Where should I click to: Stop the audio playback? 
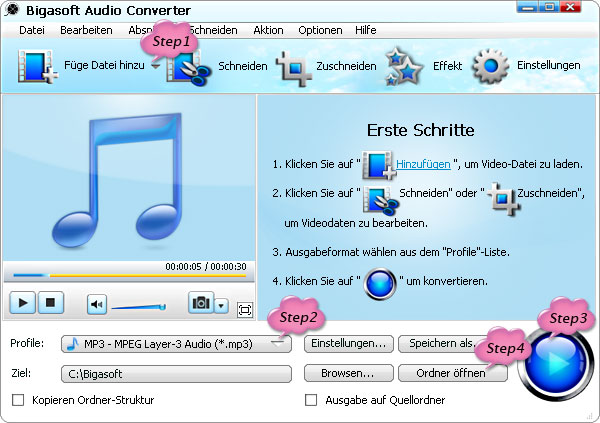point(50,303)
